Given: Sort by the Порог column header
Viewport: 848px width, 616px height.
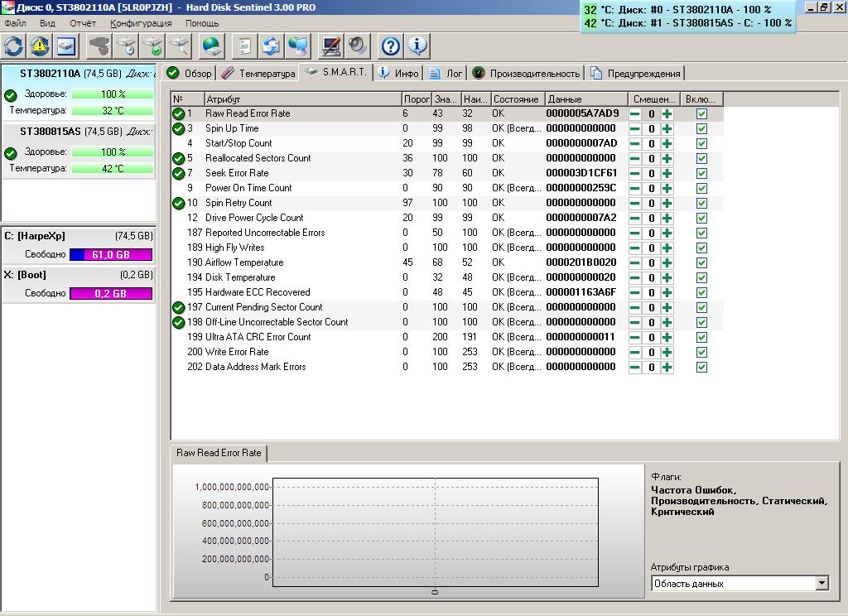Looking at the screenshot, I should [417, 99].
